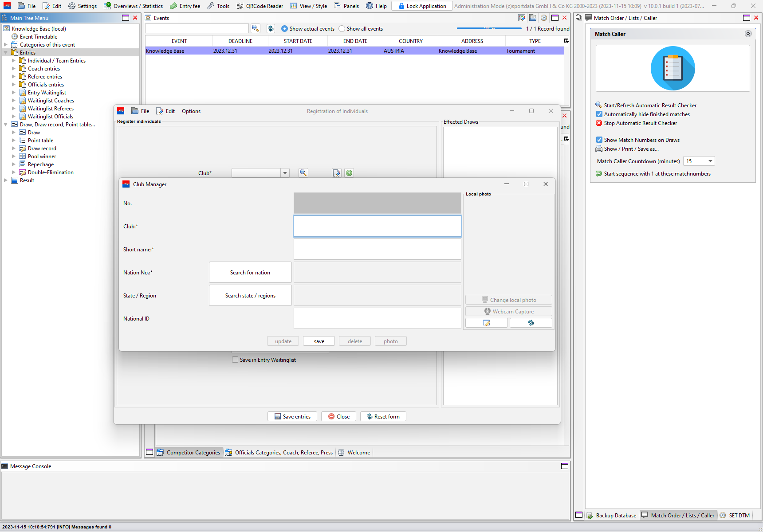Toggle Automatically hide finished matches checkbox

coord(599,114)
